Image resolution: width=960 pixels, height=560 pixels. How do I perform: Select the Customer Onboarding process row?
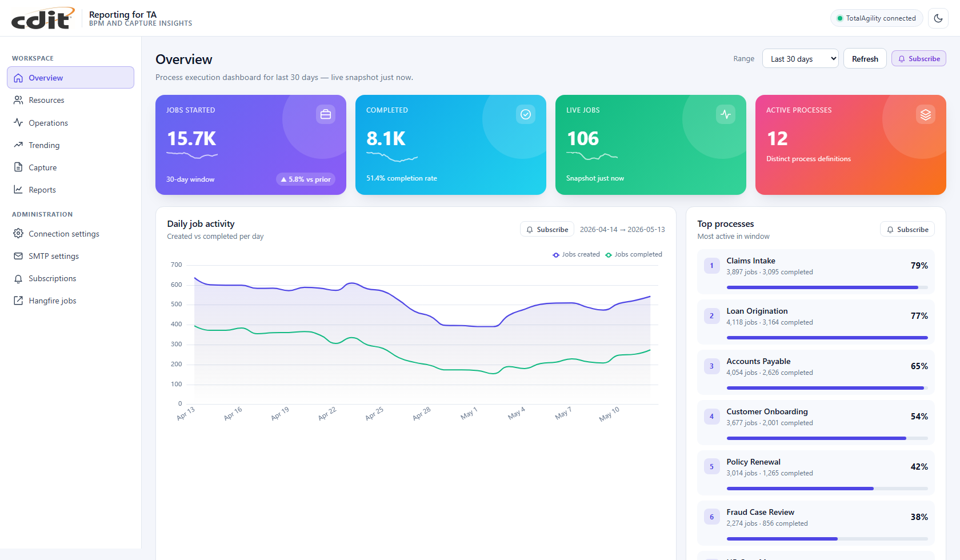815,422
